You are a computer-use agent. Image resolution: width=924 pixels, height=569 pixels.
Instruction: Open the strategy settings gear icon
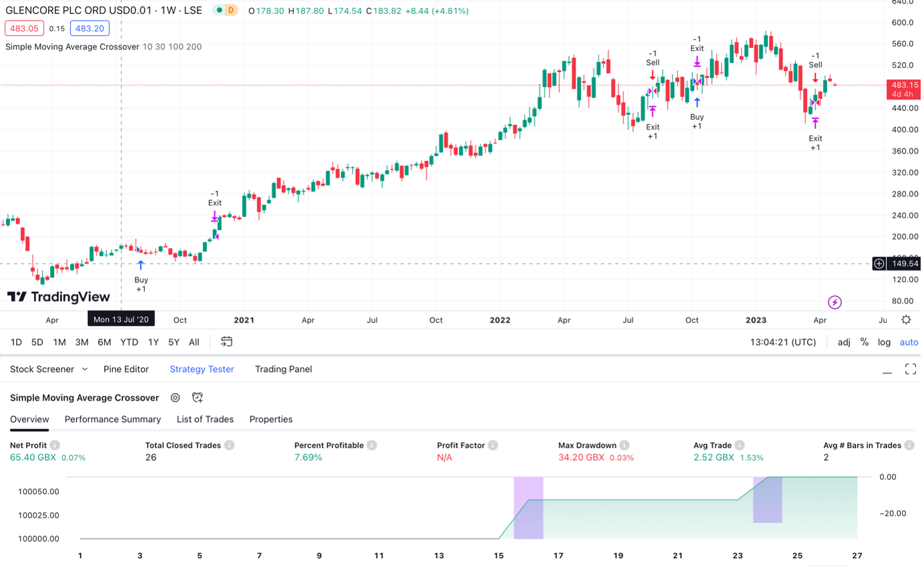click(x=175, y=397)
